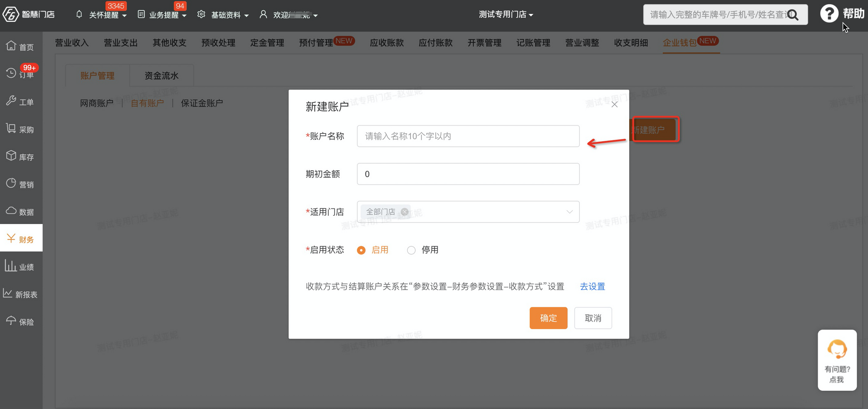Remove the 全部门店 tag
The width and height of the screenshot is (868, 409).
coord(404,212)
